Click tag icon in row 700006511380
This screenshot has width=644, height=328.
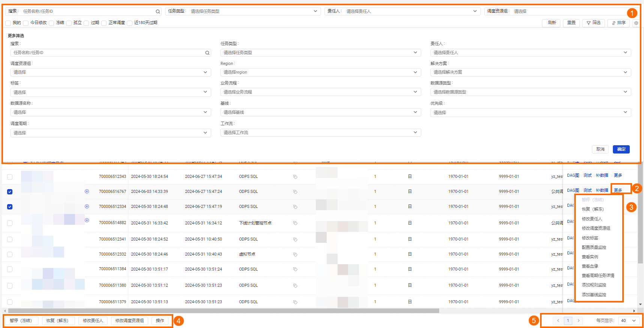(x=295, y=286)
